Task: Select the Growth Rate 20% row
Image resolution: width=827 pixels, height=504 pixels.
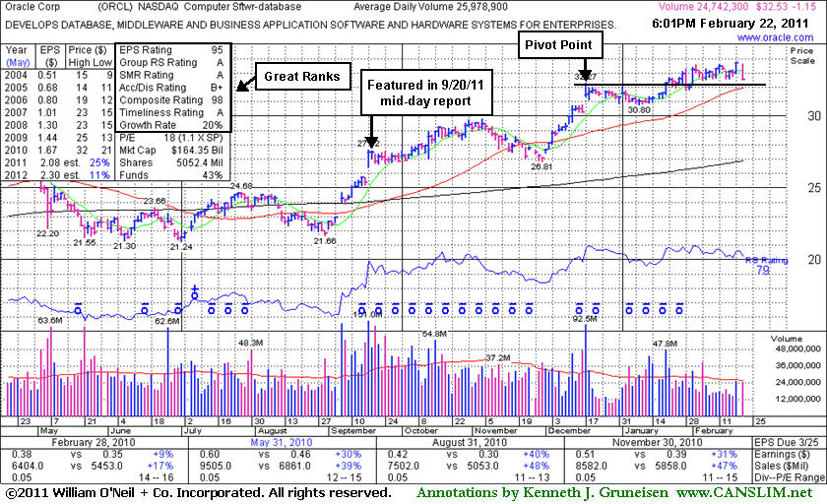Action: click(171, 125)
